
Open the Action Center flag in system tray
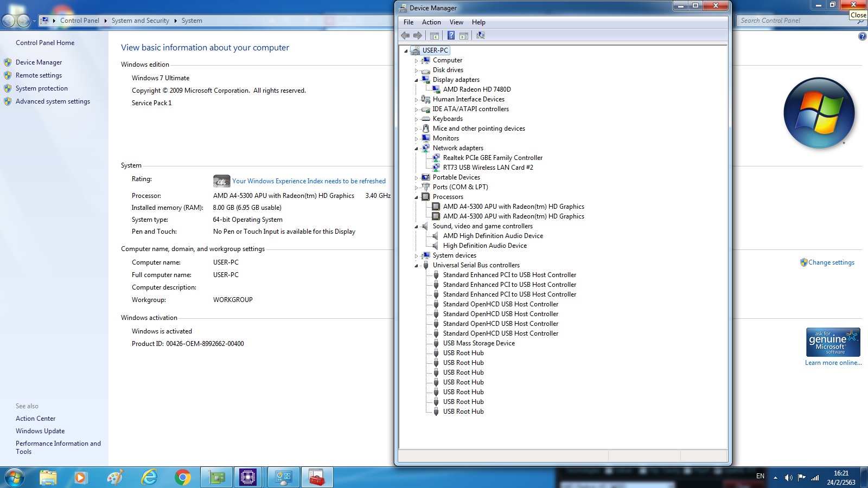[x=801, y=478]
